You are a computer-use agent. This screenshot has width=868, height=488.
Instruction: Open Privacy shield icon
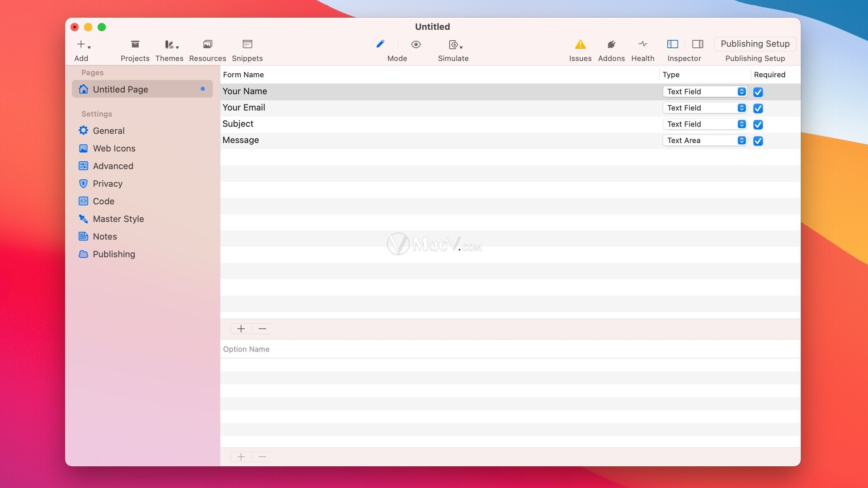point(83,183)
